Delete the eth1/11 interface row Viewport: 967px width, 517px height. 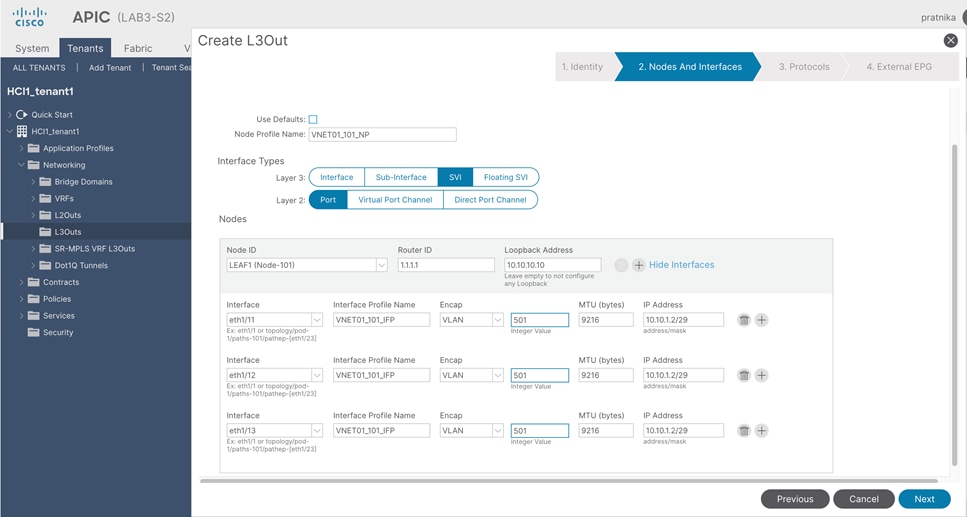click(744, 320)
